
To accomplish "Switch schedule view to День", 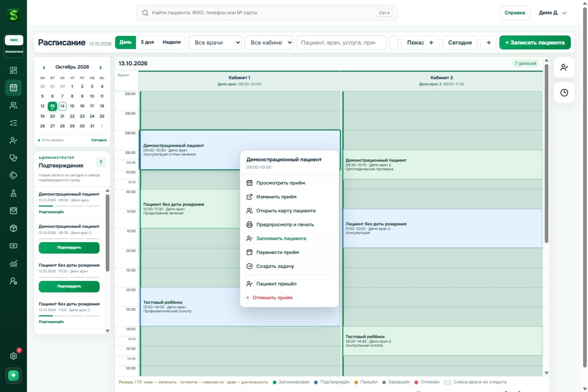I will point(125,42).
